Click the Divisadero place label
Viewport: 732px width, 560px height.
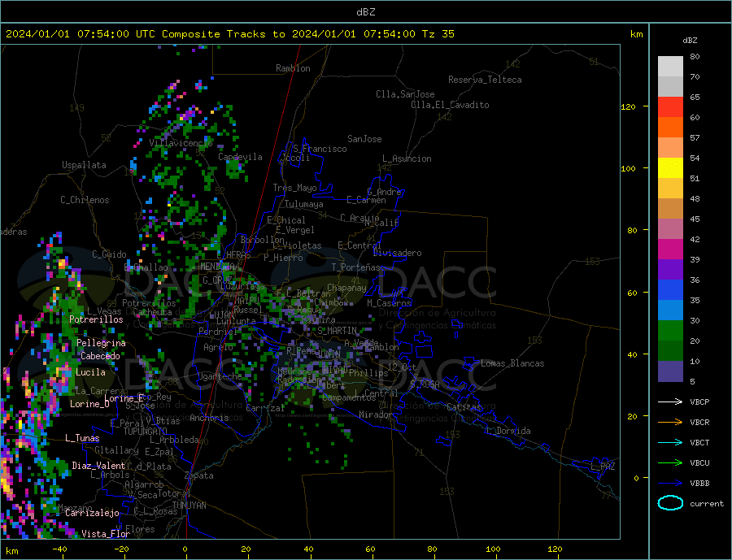(397, 253)
